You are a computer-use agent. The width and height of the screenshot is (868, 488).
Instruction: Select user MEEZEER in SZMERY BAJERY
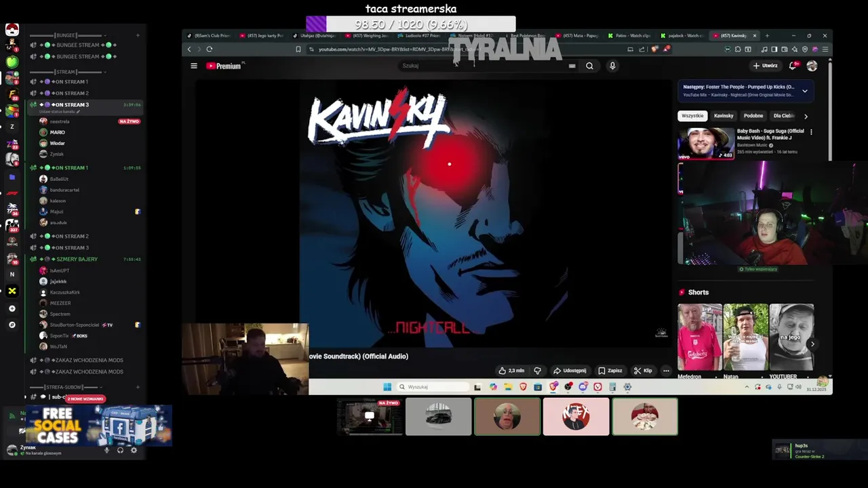point(60,303)
